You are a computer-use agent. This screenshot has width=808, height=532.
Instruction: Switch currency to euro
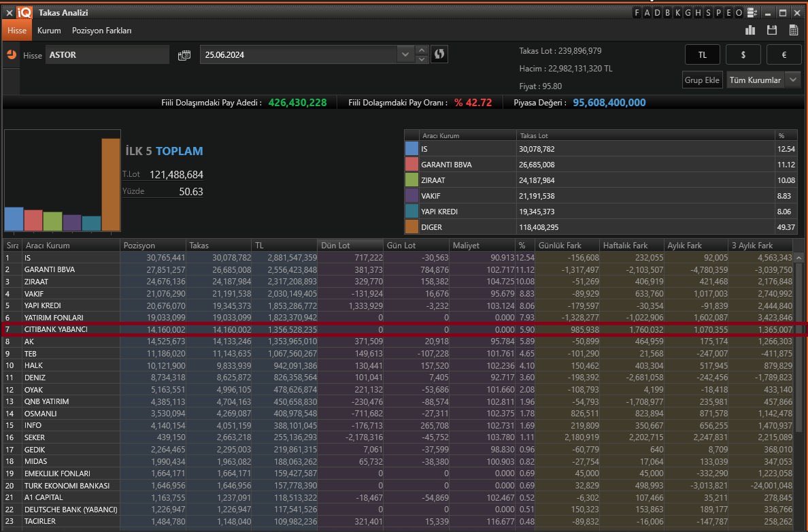[784, 54]
